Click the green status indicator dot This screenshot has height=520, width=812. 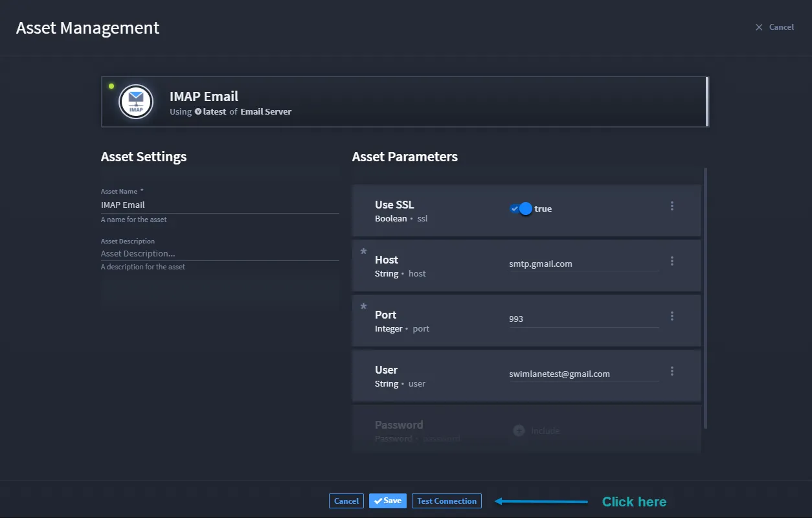[111, 86]
